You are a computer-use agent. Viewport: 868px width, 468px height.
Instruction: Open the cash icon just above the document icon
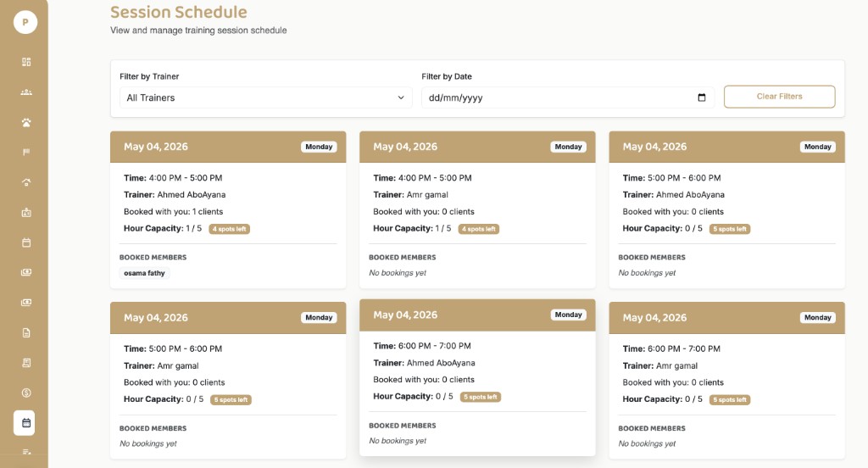coord(26,303)
